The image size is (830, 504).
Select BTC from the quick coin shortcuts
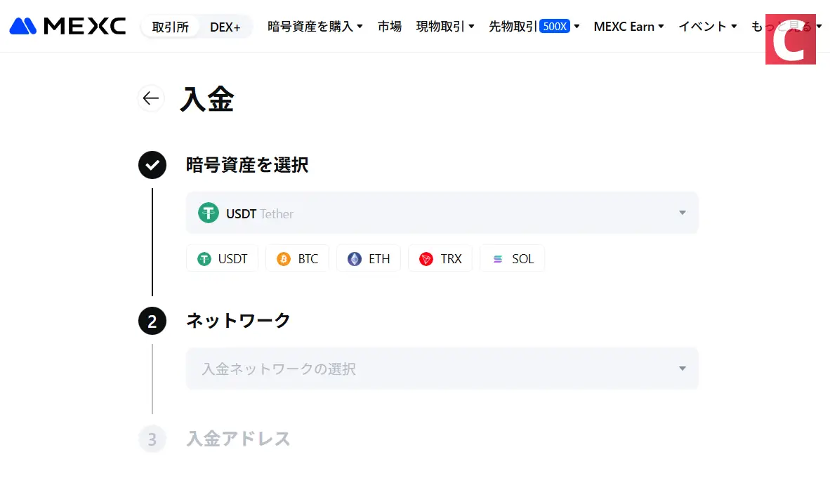click(297, 258)
